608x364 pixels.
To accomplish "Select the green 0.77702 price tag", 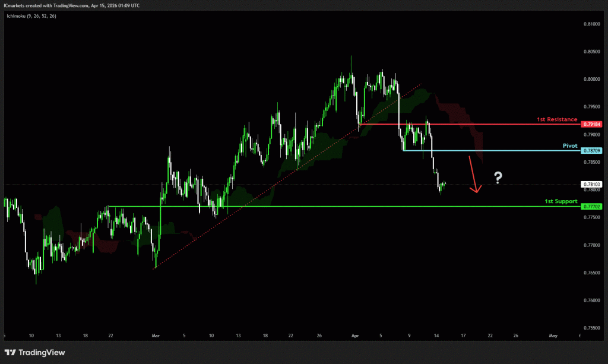I will pos(592,207).
